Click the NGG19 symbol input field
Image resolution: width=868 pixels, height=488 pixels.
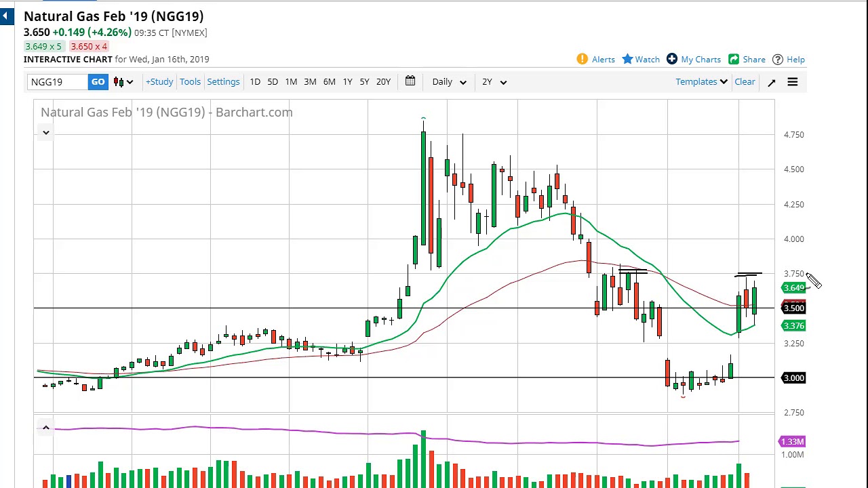[58, 82]
